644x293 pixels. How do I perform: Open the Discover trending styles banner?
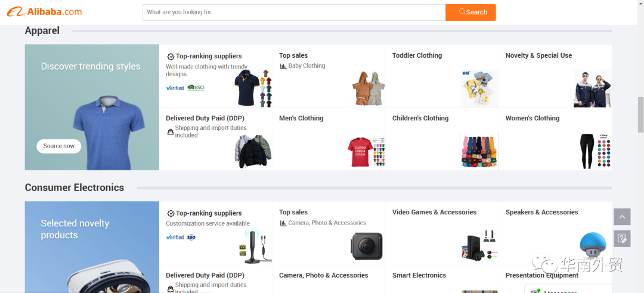(92, 107)
